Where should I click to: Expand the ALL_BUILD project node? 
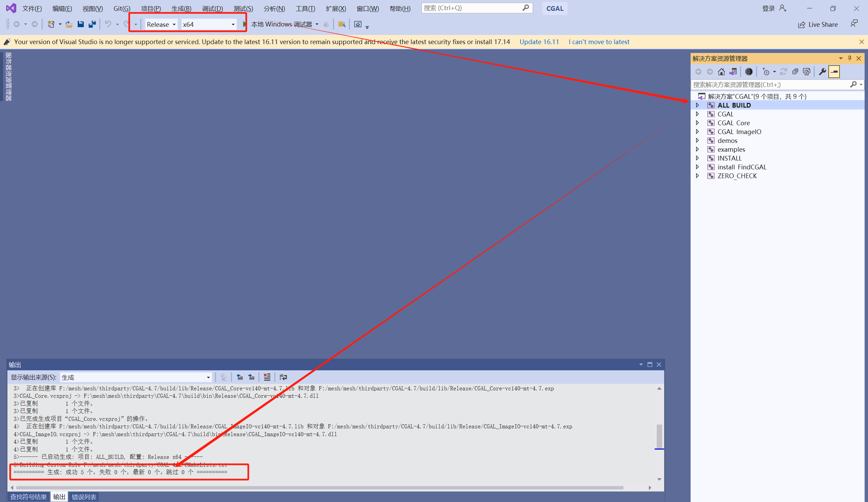[x=697, y=105]
